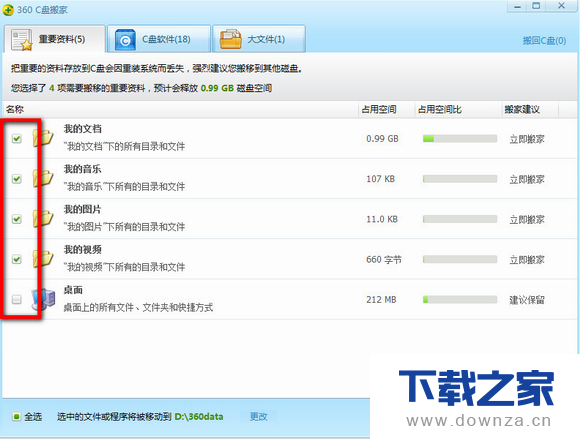Open the 搬回C盘(0) link
This screenshot has height=439, width=580.
544,41
